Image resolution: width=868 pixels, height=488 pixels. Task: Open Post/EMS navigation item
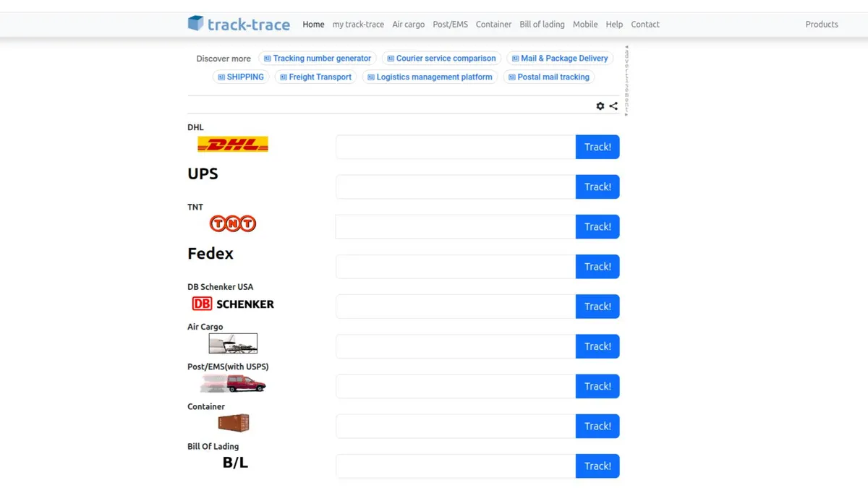click(451, 24)
